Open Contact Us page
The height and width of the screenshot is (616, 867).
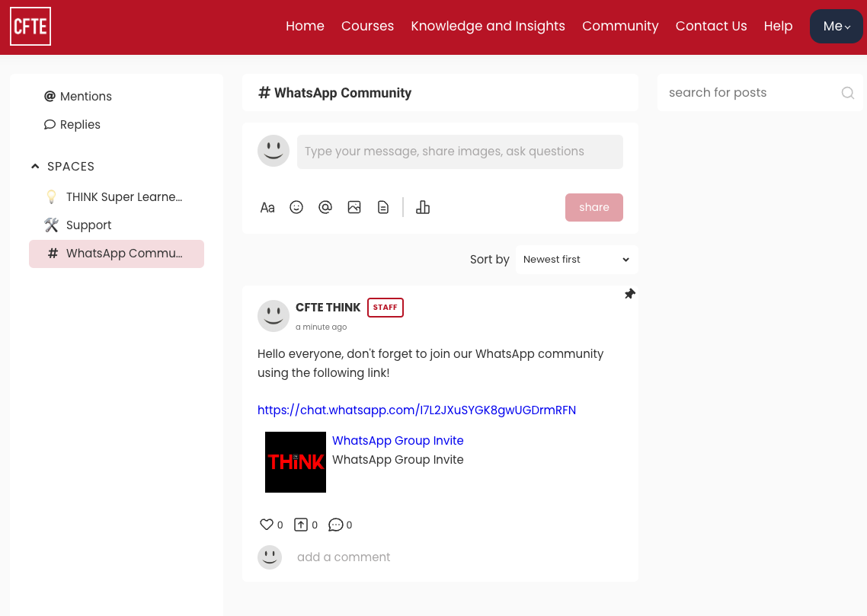coord(711,26)
